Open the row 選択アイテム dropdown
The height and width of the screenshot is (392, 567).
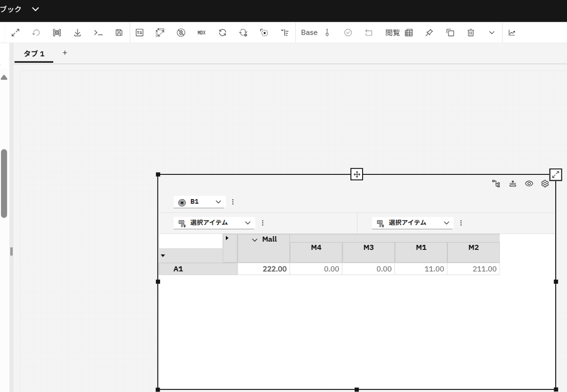coord(214,223)
